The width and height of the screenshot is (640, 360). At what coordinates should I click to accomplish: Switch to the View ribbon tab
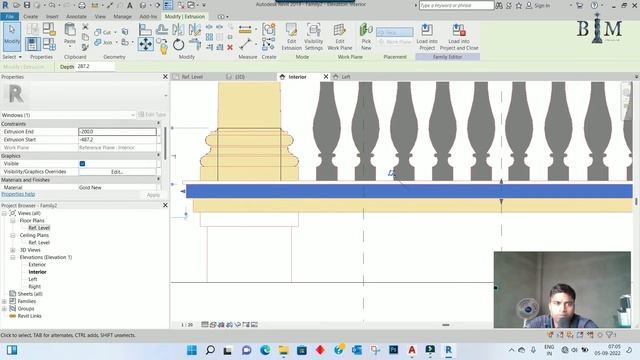coord(100,17)
